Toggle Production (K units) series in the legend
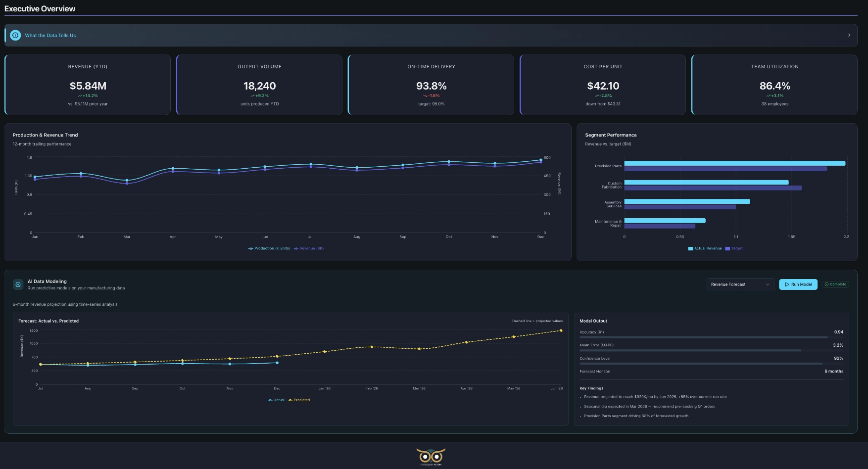 pos(269,248)
